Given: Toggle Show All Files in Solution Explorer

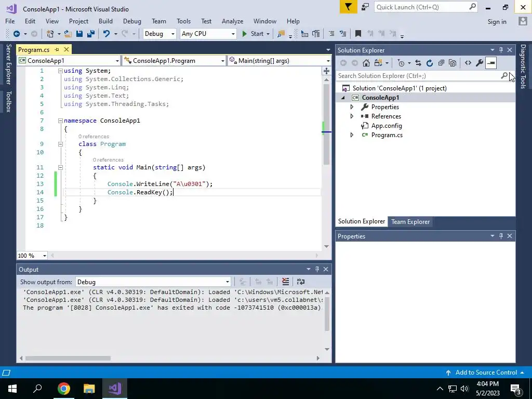Looking at the screenshot, I should [453, 63].
